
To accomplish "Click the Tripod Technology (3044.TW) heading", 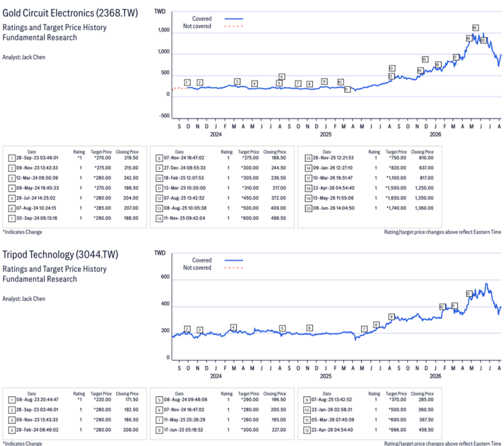I will coord(60,254).
